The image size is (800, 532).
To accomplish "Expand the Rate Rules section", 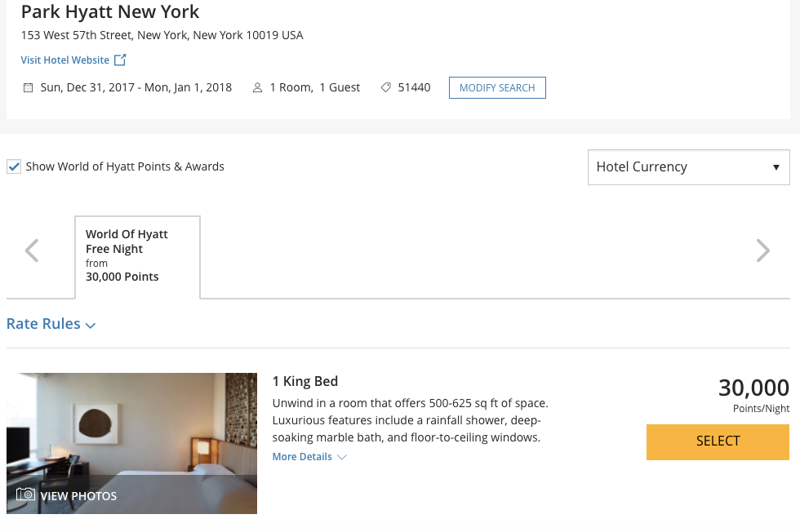I will (x=51, y=324).
